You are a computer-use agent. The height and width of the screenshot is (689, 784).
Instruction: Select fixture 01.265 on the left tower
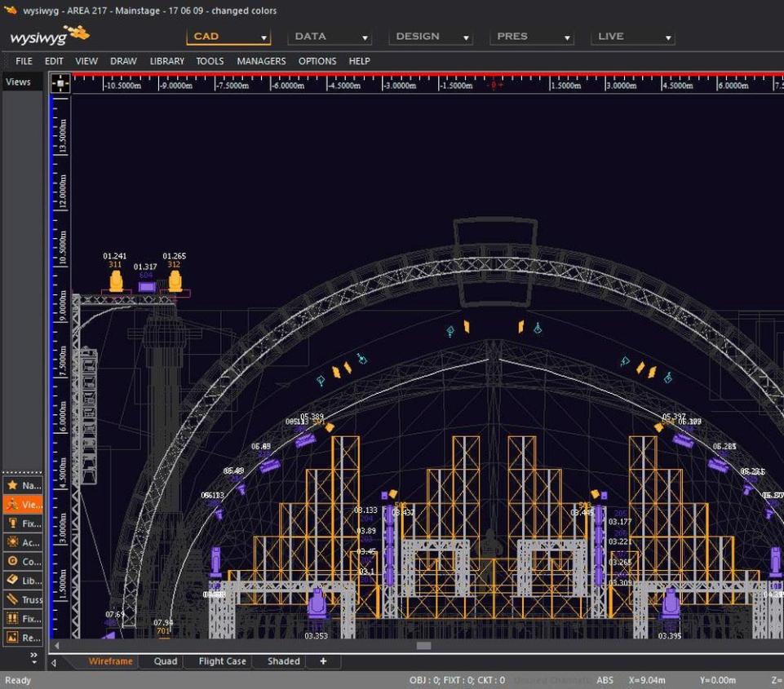(175, 281)
